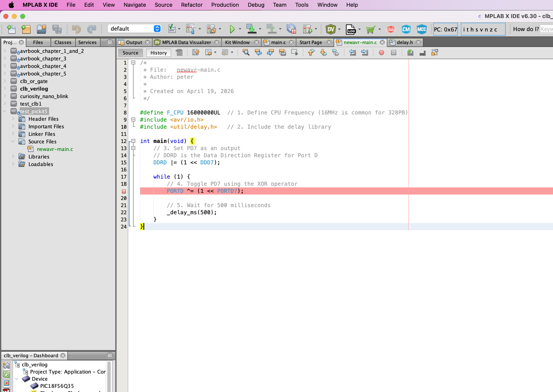Viewport: 553px width, 392px height.
Task: Click the Redo toolbar icon
Action: coord(92,29)
